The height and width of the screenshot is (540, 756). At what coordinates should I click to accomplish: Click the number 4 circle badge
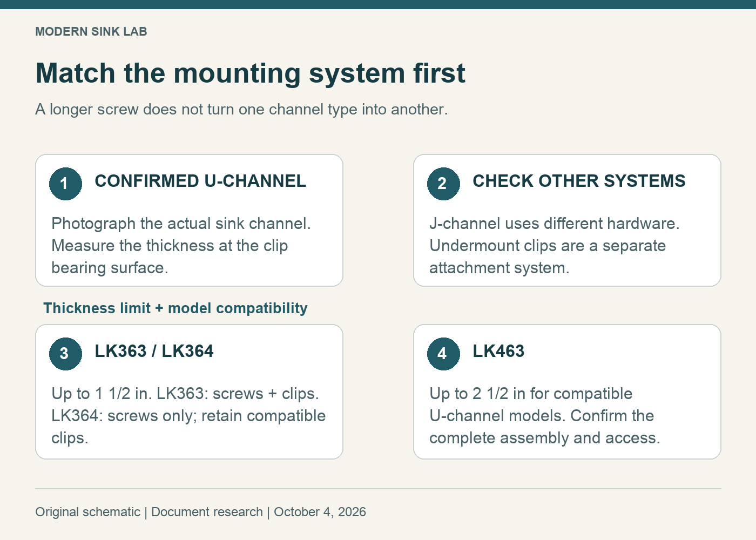[443, 354]
